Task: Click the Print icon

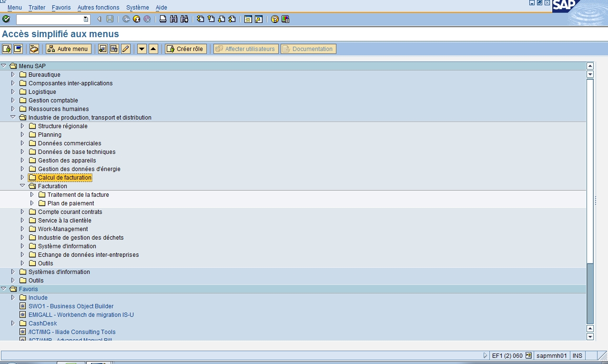Action: pyautogui.click(x=163, y=19)
